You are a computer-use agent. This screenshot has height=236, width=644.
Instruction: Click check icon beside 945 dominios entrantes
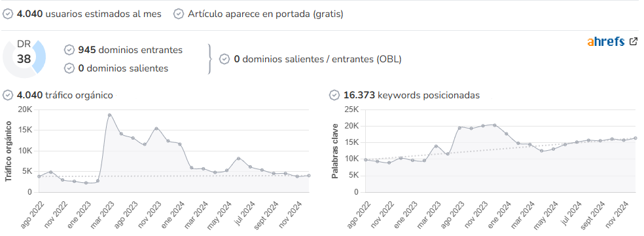pos(69,50)
